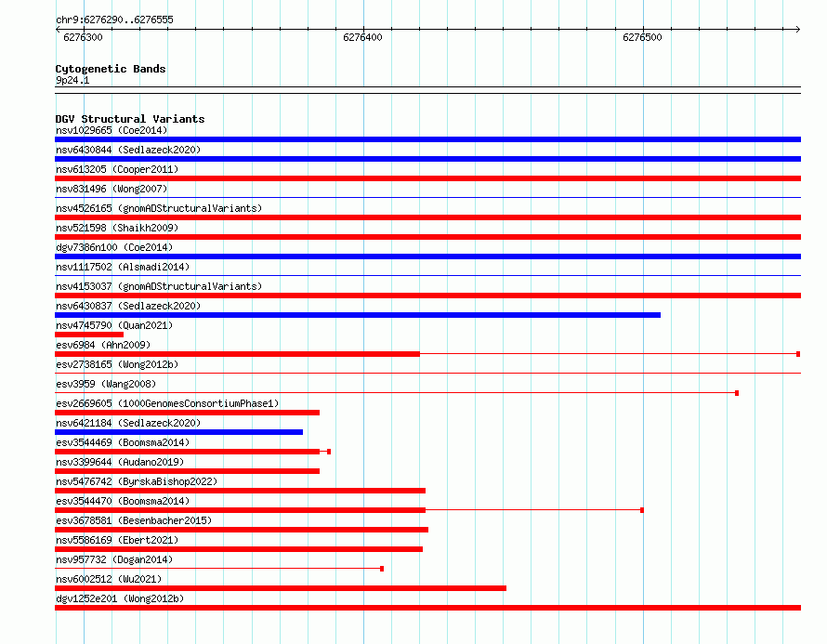Open the nsv6421184 (Sedlazeck2020) label
The image size is (827, 644).
[128, 423]
